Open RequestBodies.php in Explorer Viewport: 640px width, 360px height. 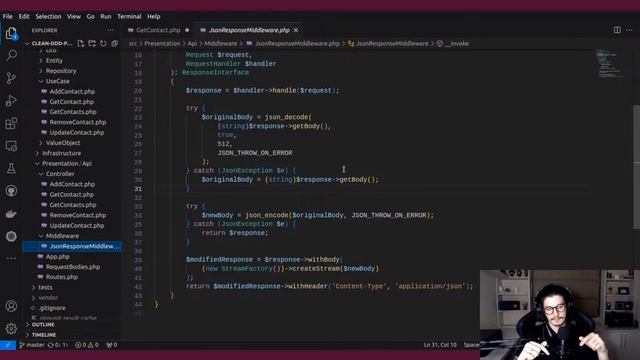pos(73,267)
